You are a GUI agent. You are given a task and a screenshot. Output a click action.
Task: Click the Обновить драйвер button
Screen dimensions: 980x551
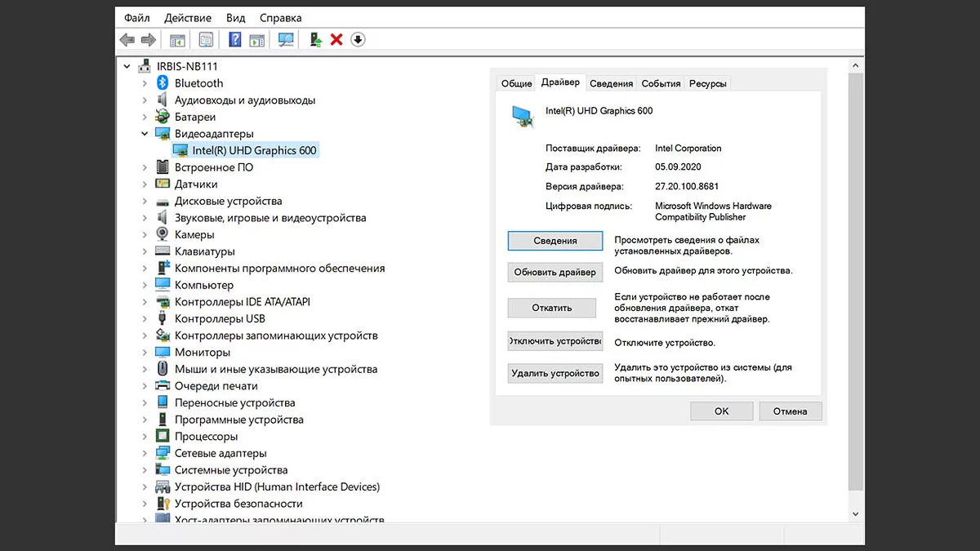coord(555,272)
